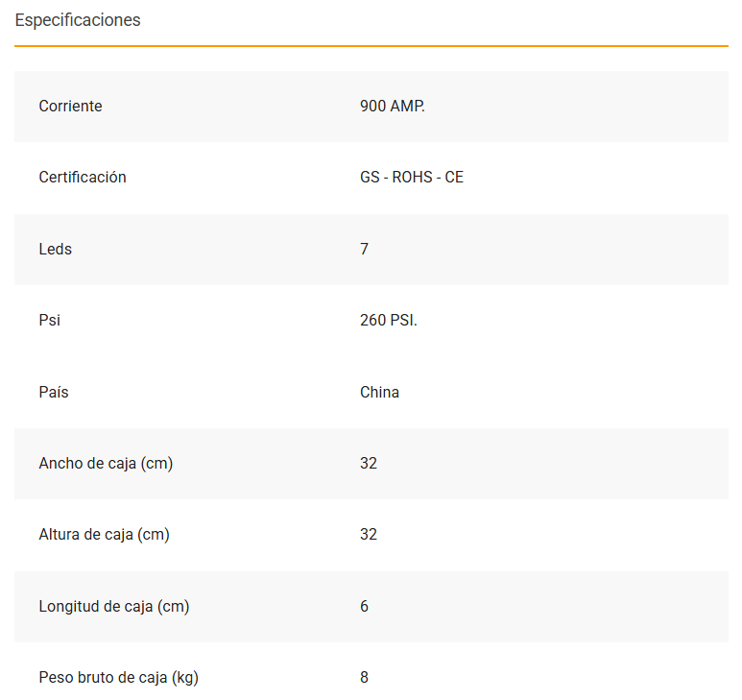Click the Especificaciones section heading
The height and width of the screenshot is (700, 742).
pyautogui.click(x=78, y=20)
